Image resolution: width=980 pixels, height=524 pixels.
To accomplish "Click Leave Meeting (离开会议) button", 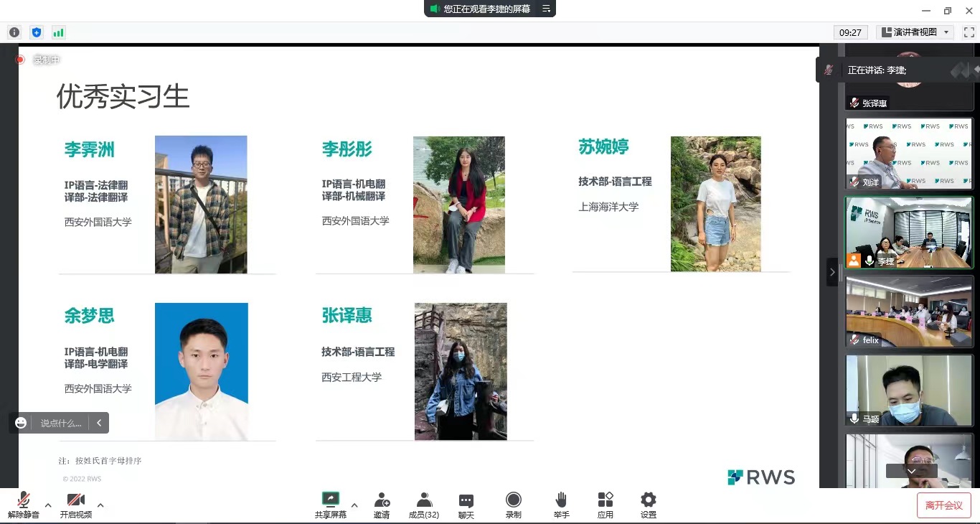I will point(943,505).
